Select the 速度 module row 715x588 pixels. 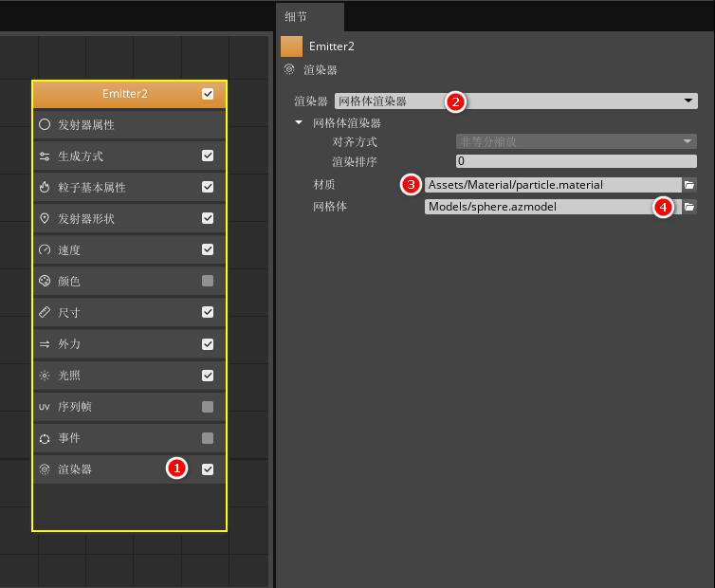(x=130, y=249)
